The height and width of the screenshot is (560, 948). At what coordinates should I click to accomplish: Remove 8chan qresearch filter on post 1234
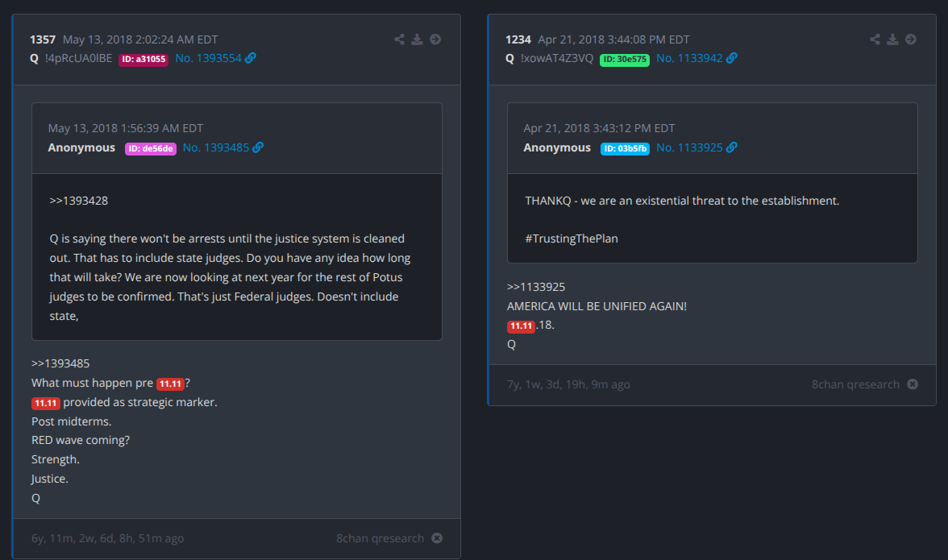[x=913, y=384]
